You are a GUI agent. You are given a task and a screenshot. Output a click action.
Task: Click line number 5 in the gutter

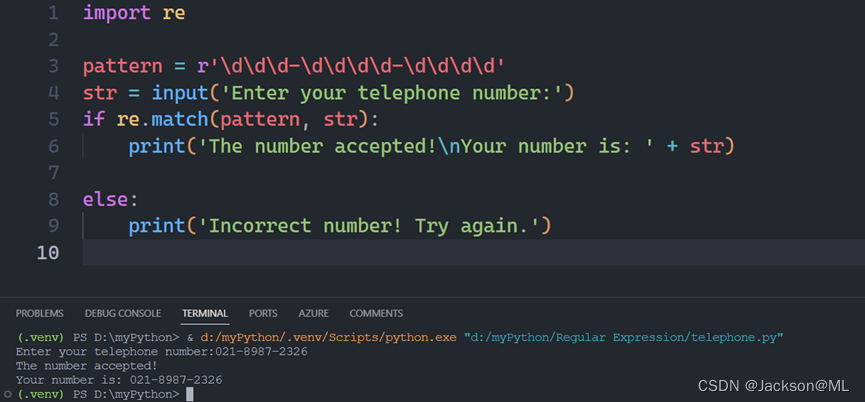pyautogui.click(x=52, y=120)
